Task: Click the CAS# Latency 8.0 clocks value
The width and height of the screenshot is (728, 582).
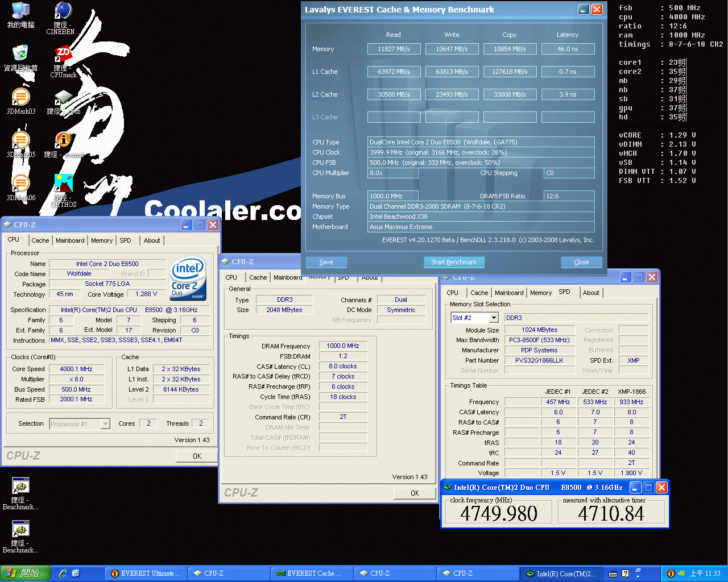Action: tap(343, 366)
